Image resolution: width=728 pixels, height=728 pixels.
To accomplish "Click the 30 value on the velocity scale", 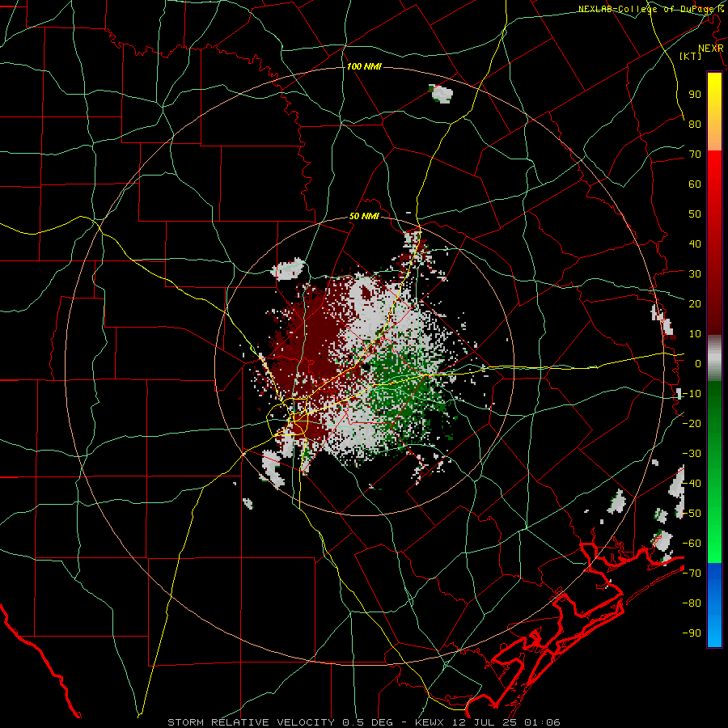I will click(x=695, y=274).
